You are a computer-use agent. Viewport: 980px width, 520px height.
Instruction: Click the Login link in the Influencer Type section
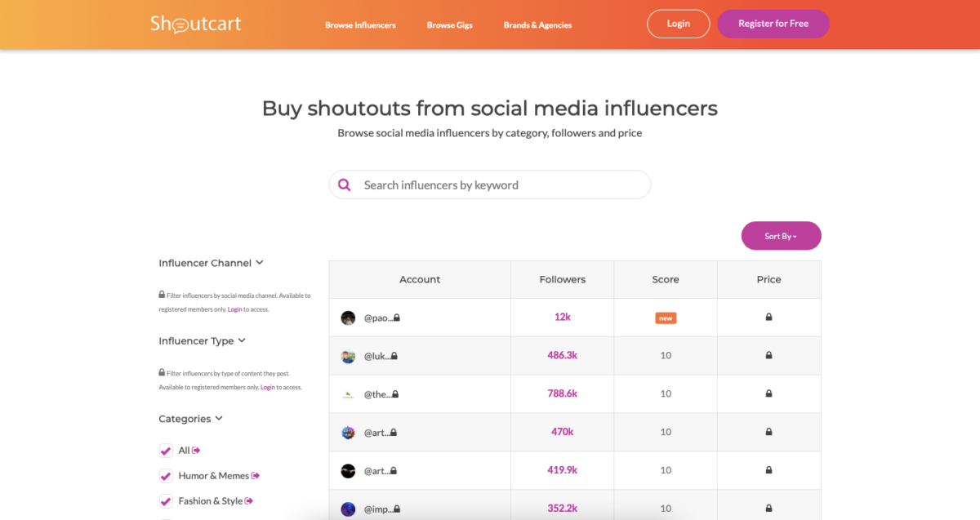[x=268, y=387]
